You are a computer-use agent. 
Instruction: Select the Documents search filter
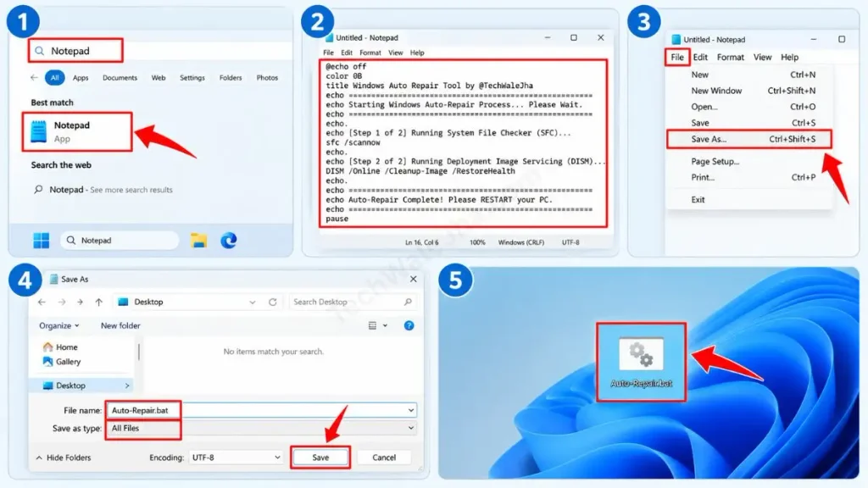tap(120, 78)
